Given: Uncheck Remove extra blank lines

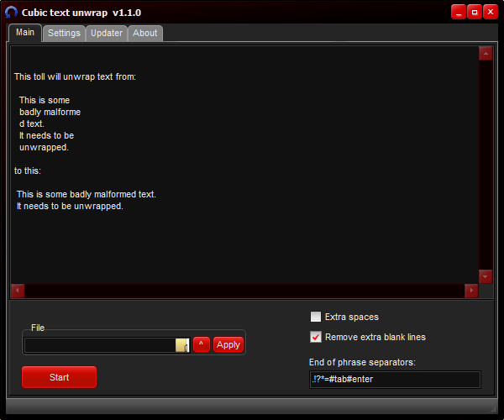Looking at the screenshot, I should (316, 337).
